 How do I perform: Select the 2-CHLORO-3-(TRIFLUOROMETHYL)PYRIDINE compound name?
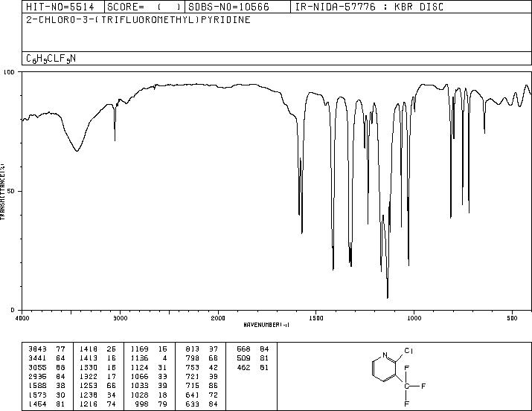click(x=138, y=19)
